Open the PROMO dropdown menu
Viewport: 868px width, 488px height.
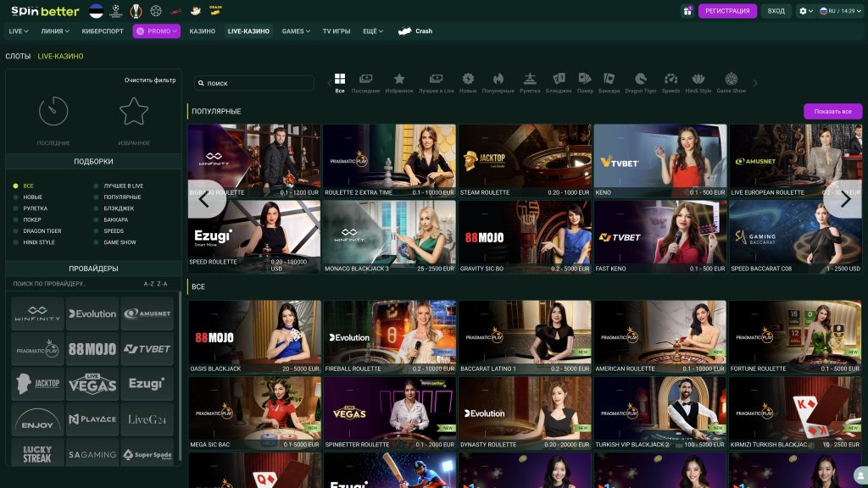point(156,31)
